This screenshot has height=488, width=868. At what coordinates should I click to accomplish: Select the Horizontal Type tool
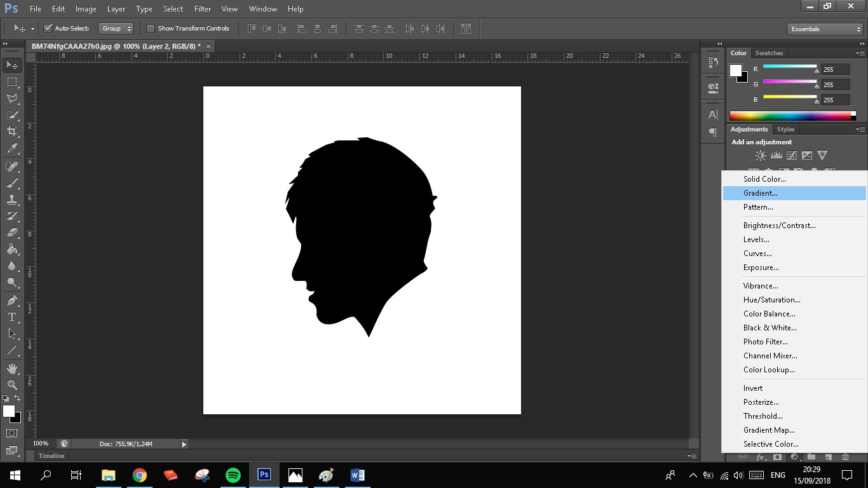[12, 317]
